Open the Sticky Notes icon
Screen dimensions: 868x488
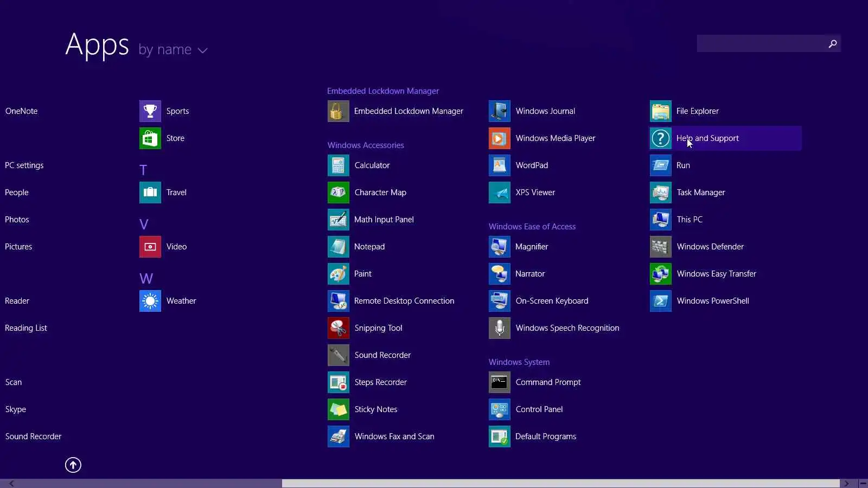(x=339, y=409)
